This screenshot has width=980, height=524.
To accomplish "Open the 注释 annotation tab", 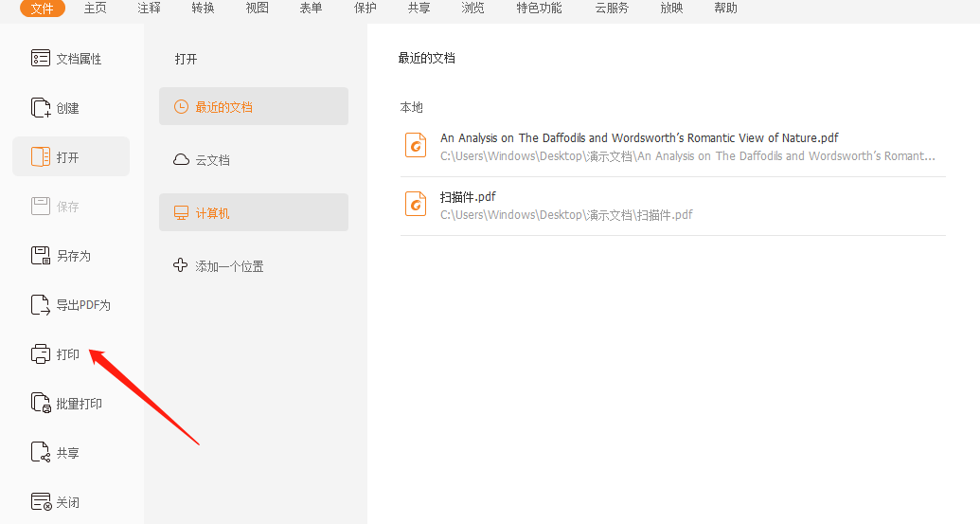I will [x=149, y=9].
